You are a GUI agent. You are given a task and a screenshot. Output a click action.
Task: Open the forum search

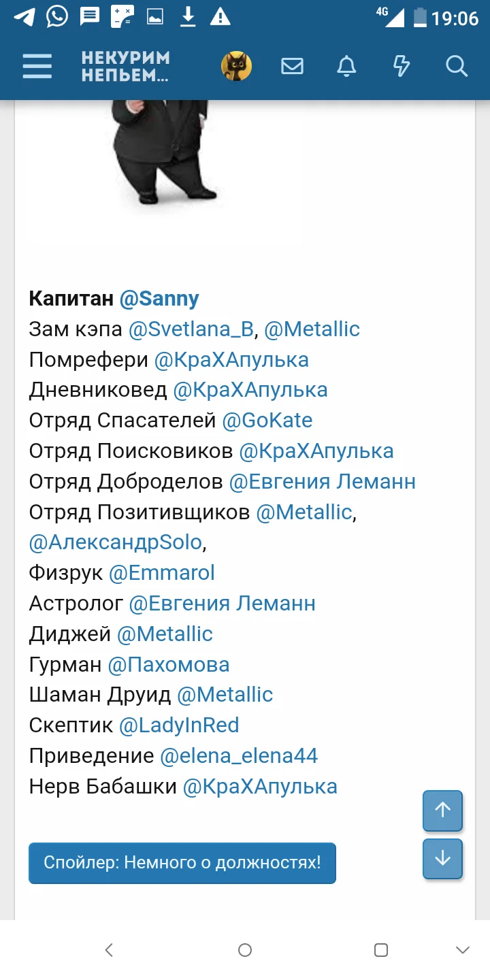coord(455,66)
